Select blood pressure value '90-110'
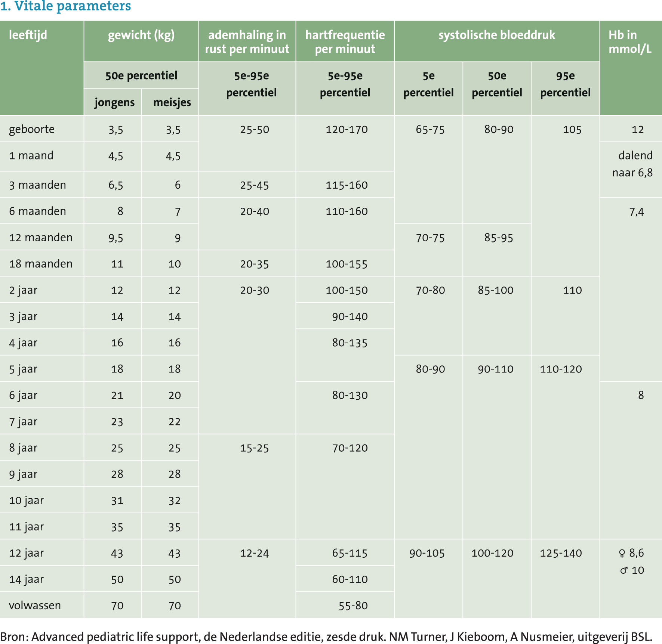This screenshot has width=662, height=644. (x=496, y=369)
